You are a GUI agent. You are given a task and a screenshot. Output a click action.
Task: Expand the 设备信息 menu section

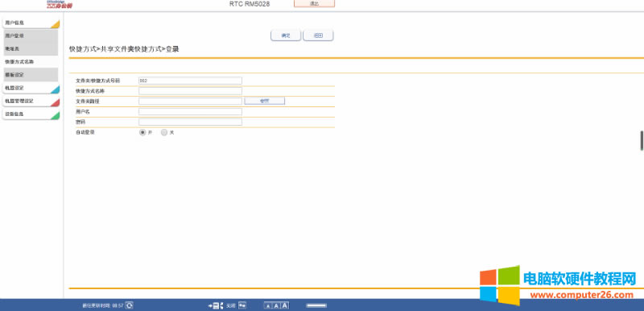point(31,114)
